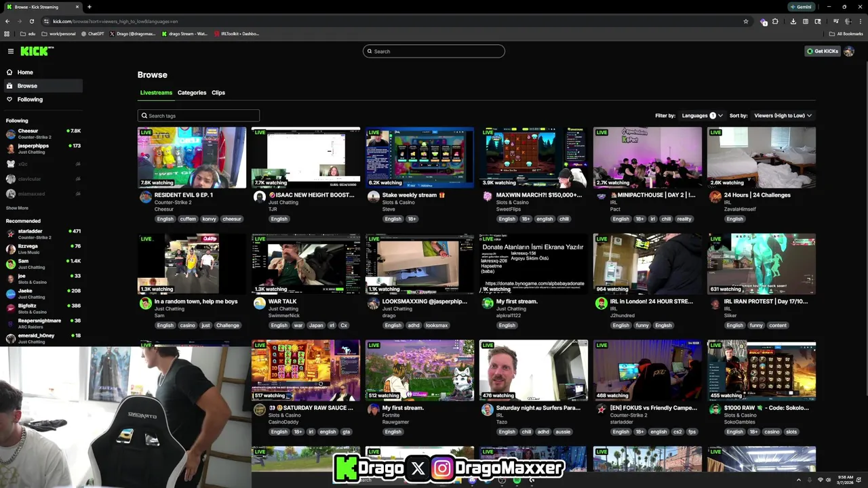Open the Languages filter dropdown
Screen dimensions: 868x488
tap(702, 115)
